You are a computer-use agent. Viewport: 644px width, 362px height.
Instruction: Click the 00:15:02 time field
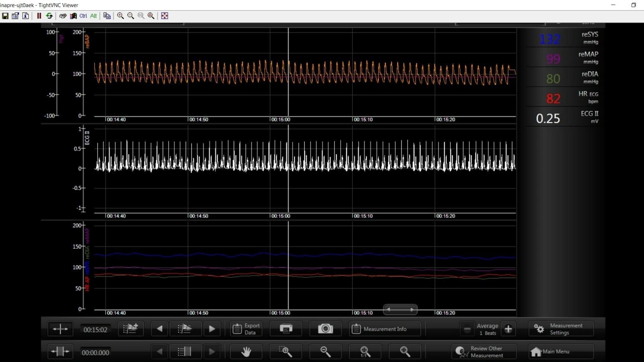pos(95,329)
